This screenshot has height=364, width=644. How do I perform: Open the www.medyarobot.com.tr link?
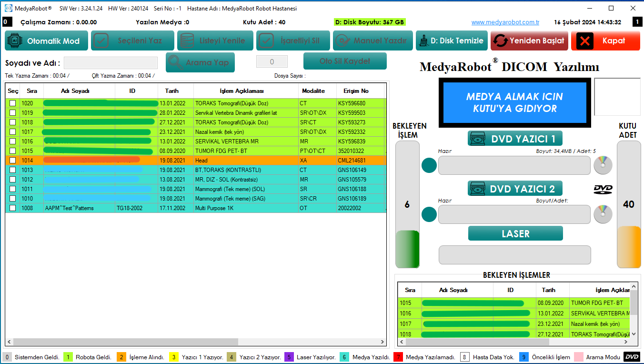(505, 22)
